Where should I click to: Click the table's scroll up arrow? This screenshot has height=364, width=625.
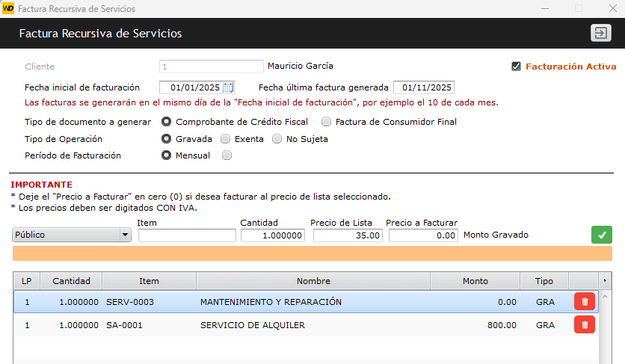605,296
